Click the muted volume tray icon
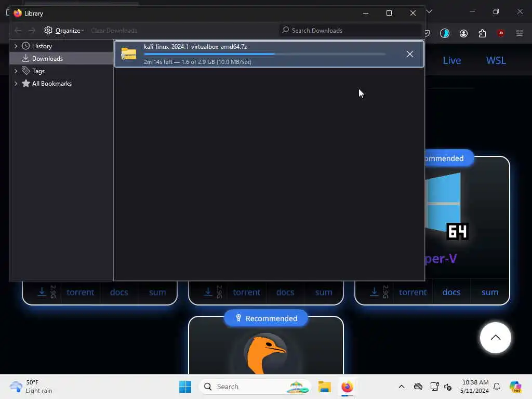This screenshot has height=399, width=532. click(448, 387)
